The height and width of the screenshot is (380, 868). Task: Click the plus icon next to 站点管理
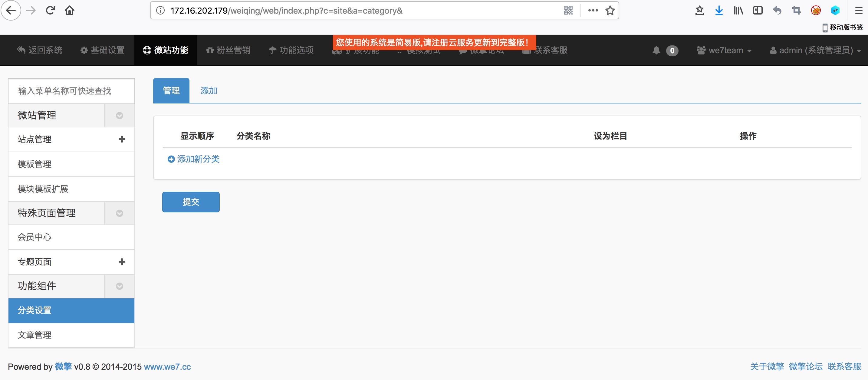122,139
